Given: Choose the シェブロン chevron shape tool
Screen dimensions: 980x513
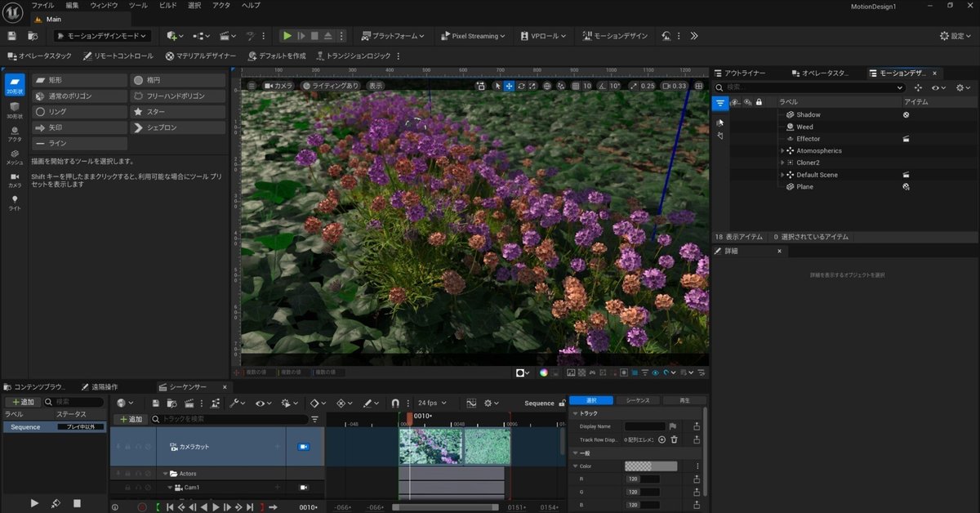Looking at the screenshot, I should coord(177,127).
